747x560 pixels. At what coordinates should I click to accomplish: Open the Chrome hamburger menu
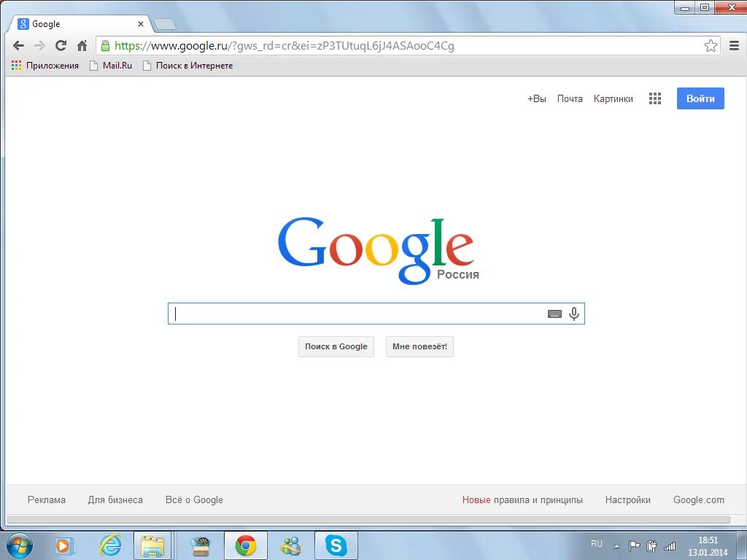pos(734,46)
